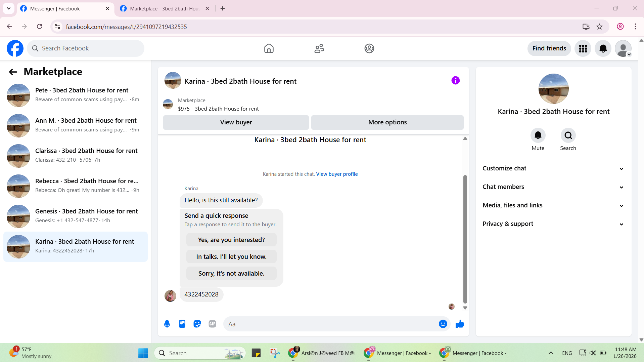Switch to the Marketplace 3bed 2bath tab
The width and height of the screenshot is (644, 362).
(165, 8)
